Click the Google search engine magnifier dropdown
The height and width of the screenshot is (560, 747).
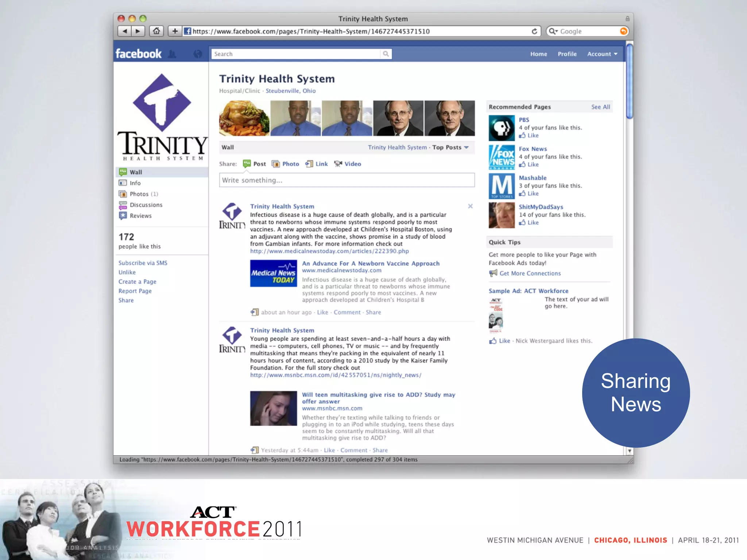pos(553,31)
